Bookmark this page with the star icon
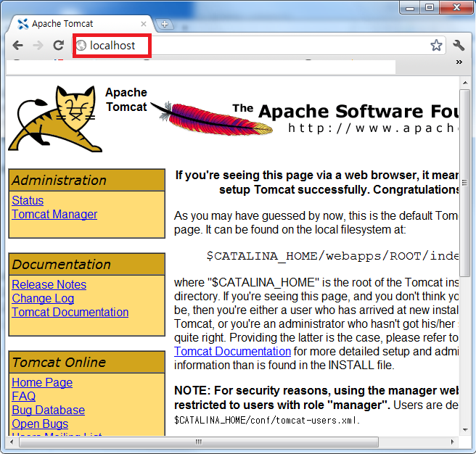 [436, 45]
